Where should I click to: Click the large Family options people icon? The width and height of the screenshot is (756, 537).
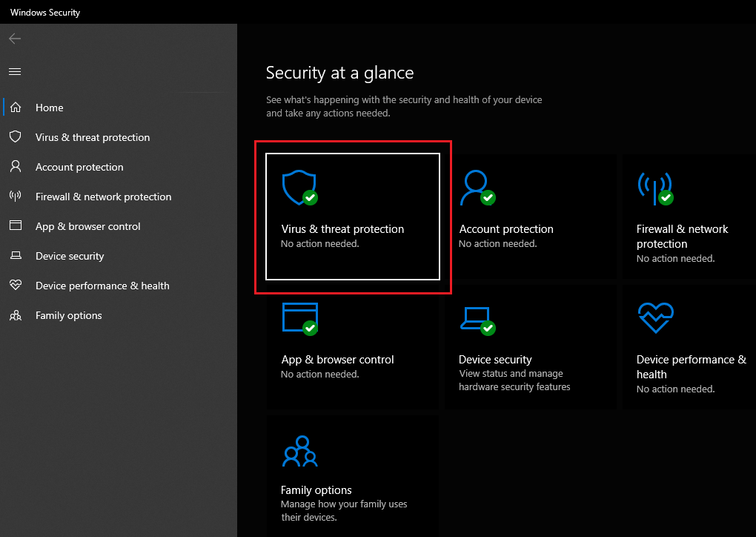point(300,451)
